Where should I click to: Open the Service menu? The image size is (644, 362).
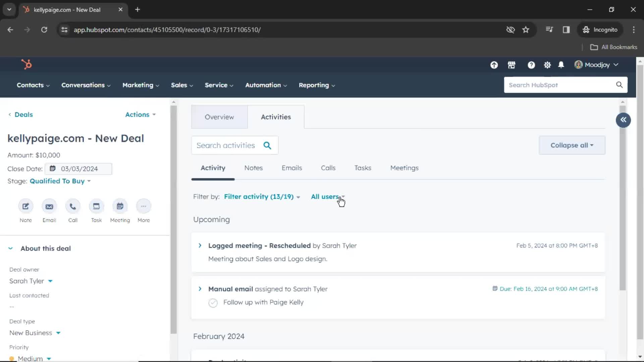click(219, 85)
